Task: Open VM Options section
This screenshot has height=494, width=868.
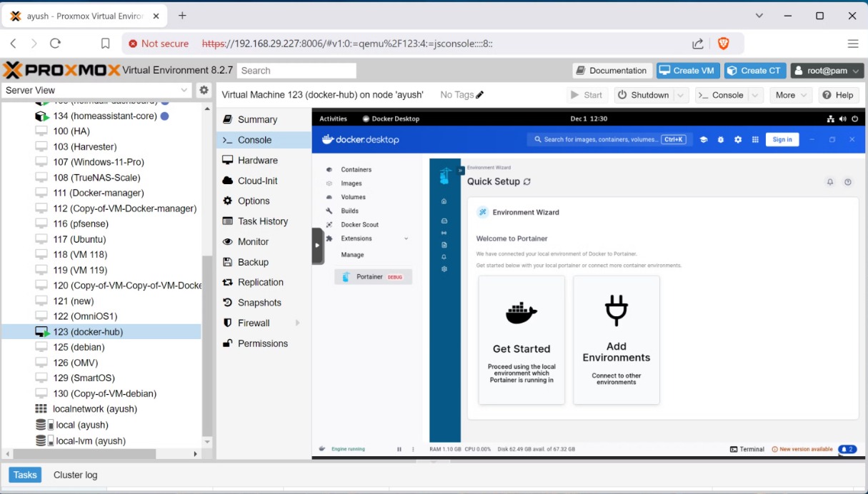Action: 264,201
